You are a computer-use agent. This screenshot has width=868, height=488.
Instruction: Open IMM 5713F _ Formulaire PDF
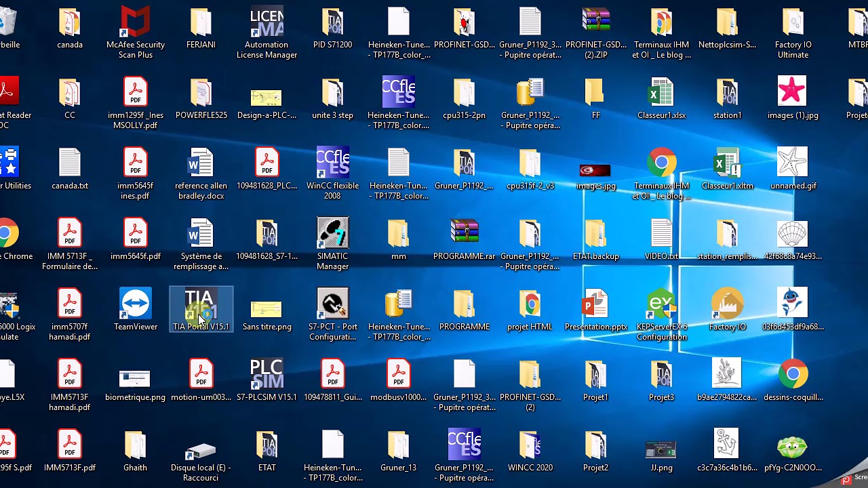(x=70, y=243)
